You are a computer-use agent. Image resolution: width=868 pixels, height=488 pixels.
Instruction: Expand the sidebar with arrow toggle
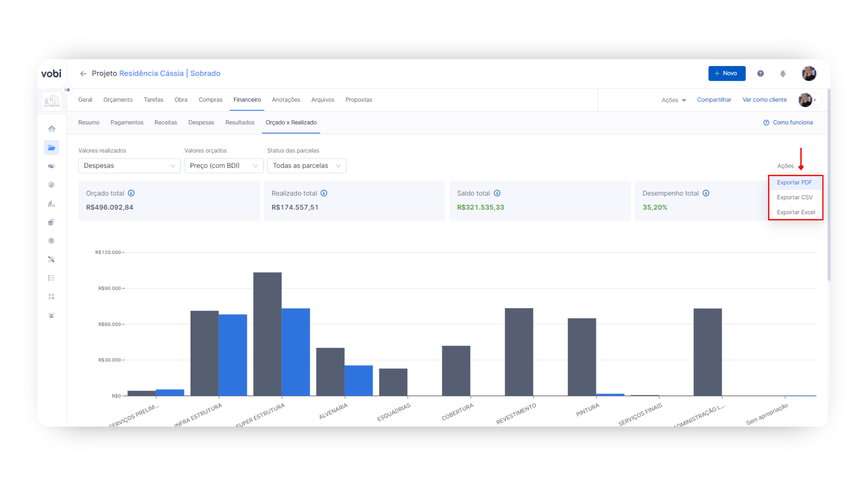click(67, 90)
